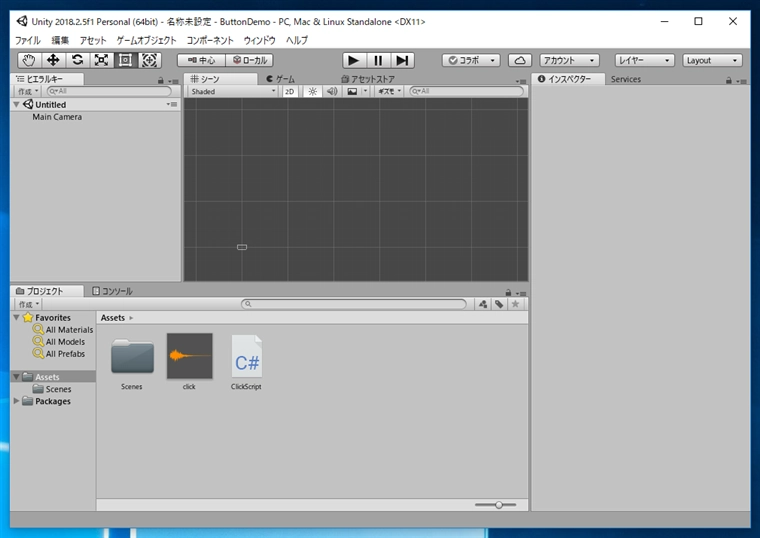Step one frame forward
This screenshot has height=538, width=760.
coord(402,60)
